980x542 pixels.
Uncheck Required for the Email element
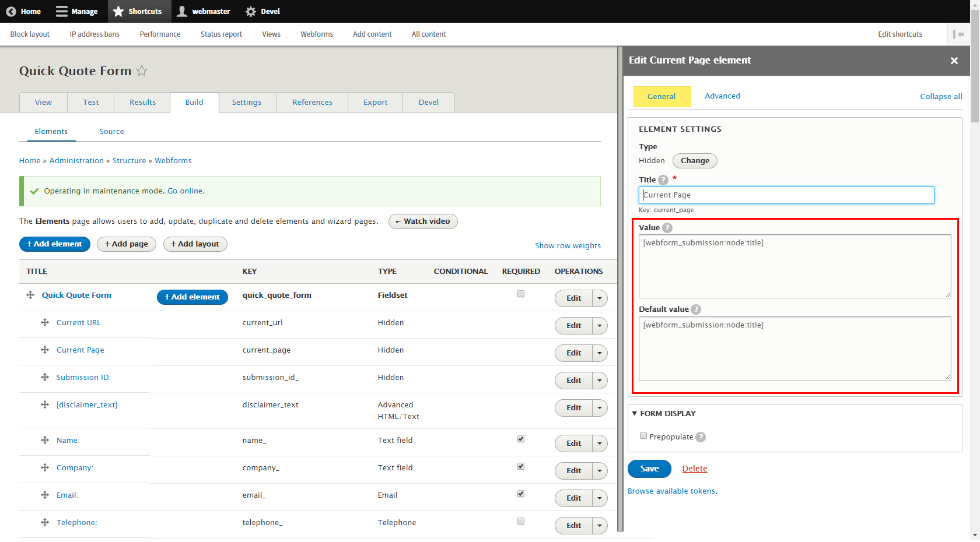click(x=520, y=494)
